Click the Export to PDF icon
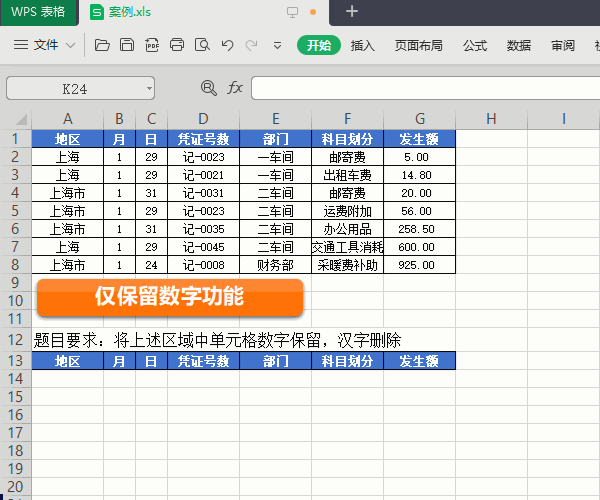600x500 pixels. coord(152,45)
